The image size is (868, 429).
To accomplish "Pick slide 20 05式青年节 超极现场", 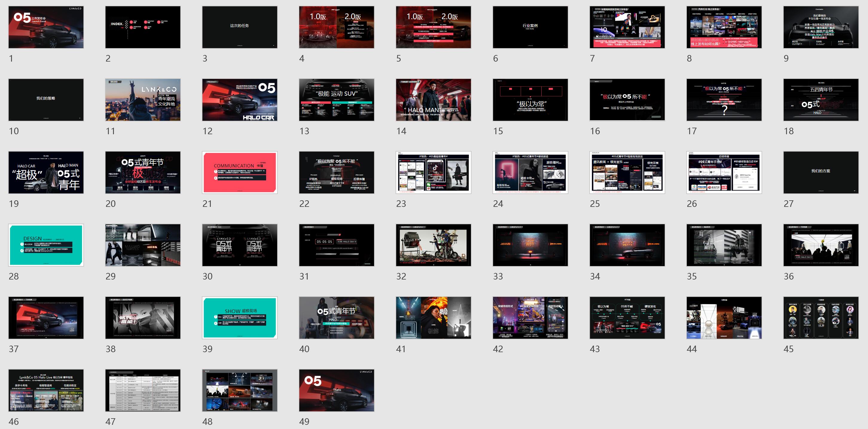I will click(x=143, y=172).
